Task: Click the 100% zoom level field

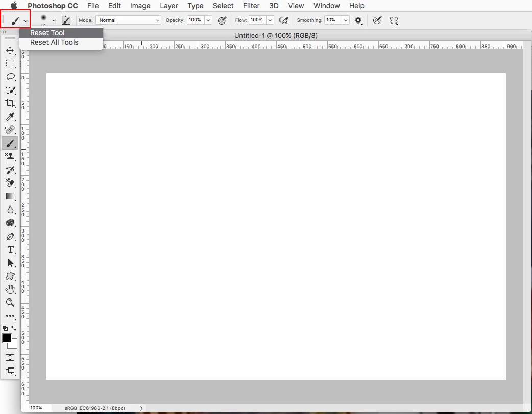Action: click(36, 408)
